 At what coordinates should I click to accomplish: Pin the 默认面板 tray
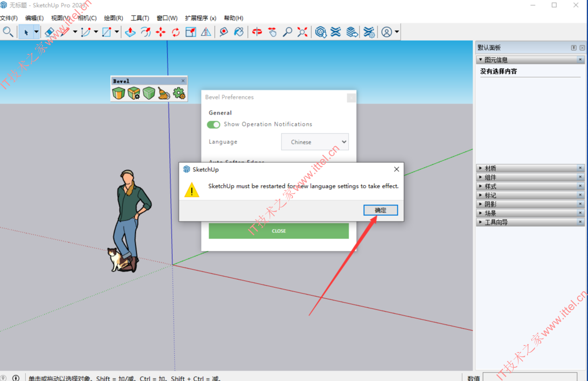(x=574, y=48)
